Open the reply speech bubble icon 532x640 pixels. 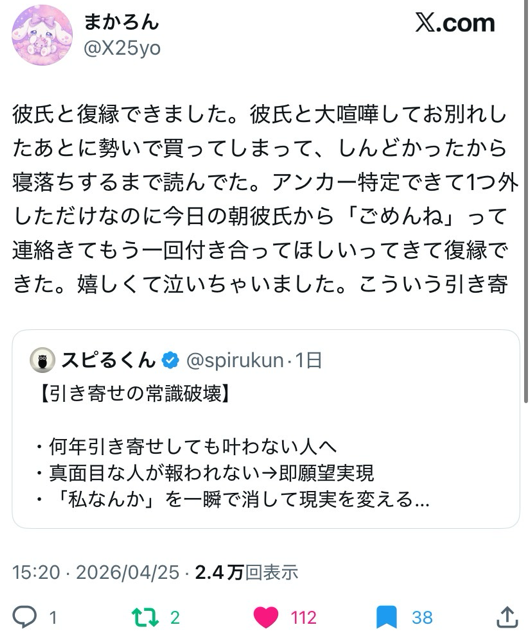tap(24, 617)
